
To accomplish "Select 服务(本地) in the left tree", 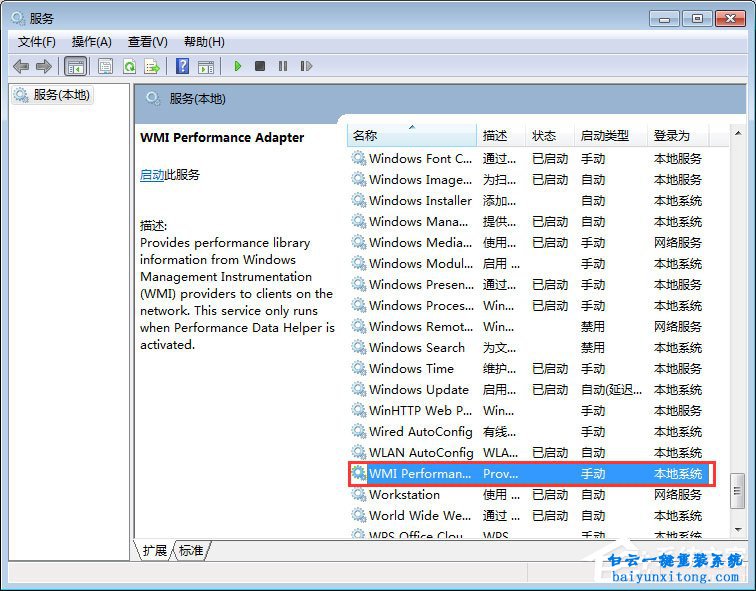I will [x=60, y=95].
